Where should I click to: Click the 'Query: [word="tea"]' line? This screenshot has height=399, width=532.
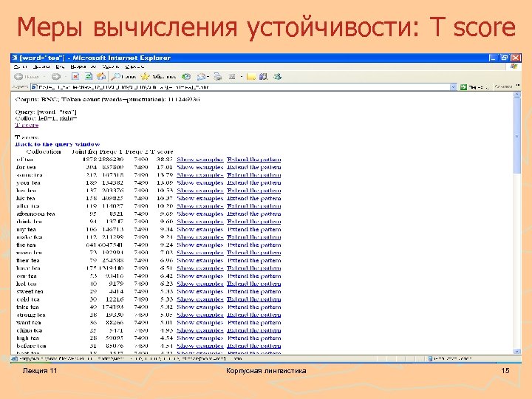pos(46,112)
